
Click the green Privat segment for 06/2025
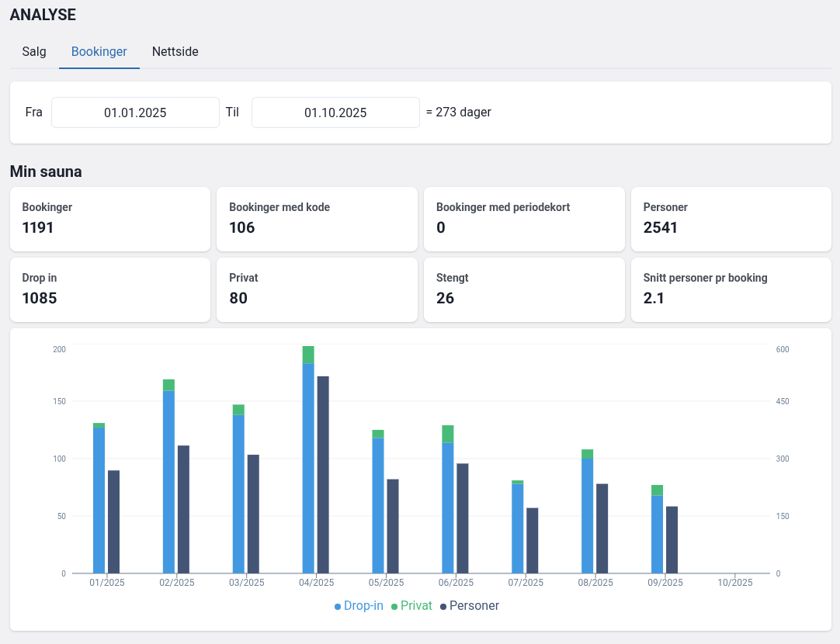[448, 434]
